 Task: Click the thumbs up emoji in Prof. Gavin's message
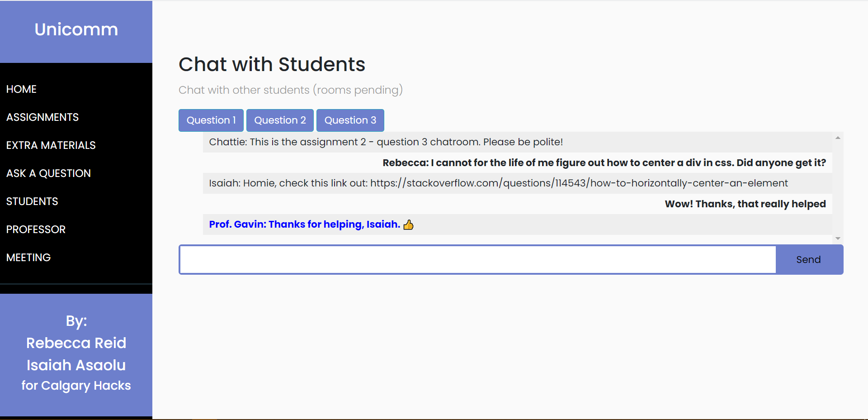(408, 224)
